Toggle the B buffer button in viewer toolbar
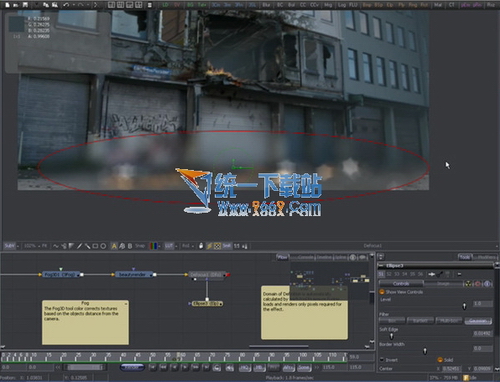 pyautogui.click(x=130, y=246)
